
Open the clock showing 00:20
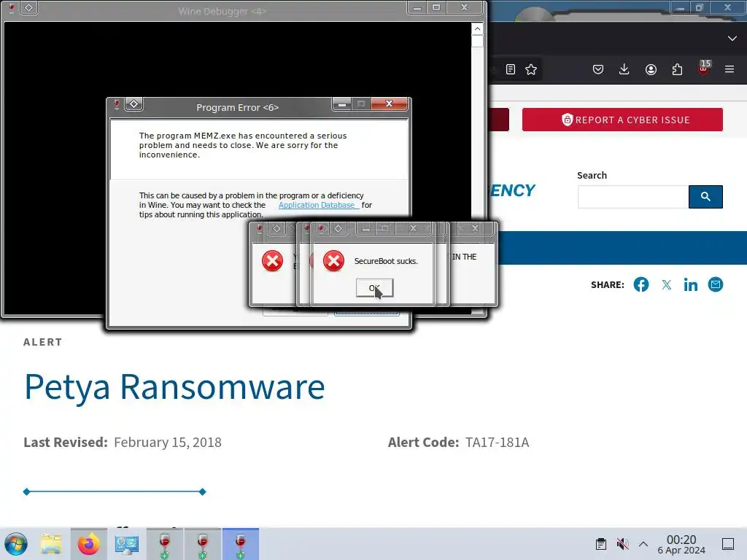click(681, 544)
